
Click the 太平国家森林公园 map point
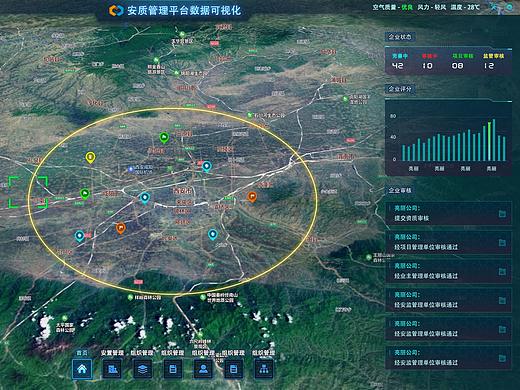pyautogui.click(x=64, y=319)
